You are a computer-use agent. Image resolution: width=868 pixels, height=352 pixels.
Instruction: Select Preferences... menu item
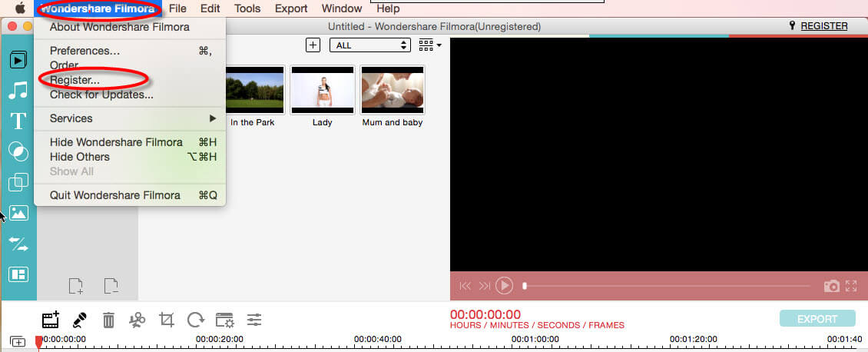(x=130, y=51)
